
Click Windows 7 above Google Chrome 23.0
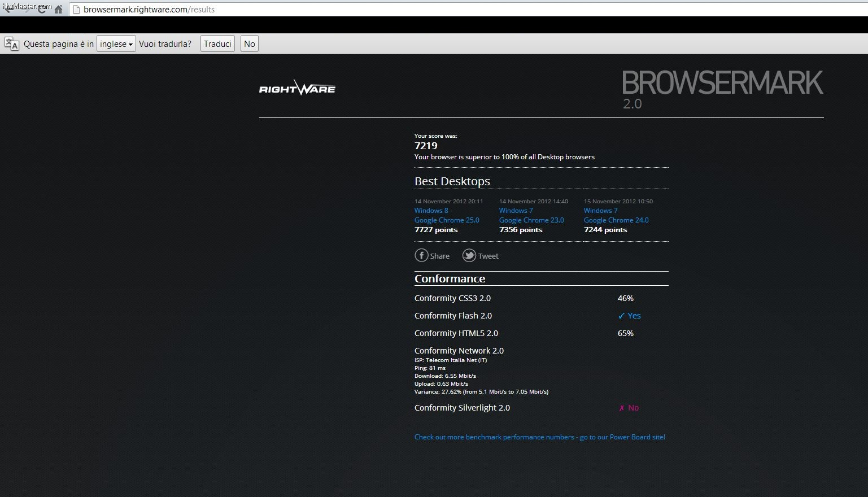(x=516, y=211)
